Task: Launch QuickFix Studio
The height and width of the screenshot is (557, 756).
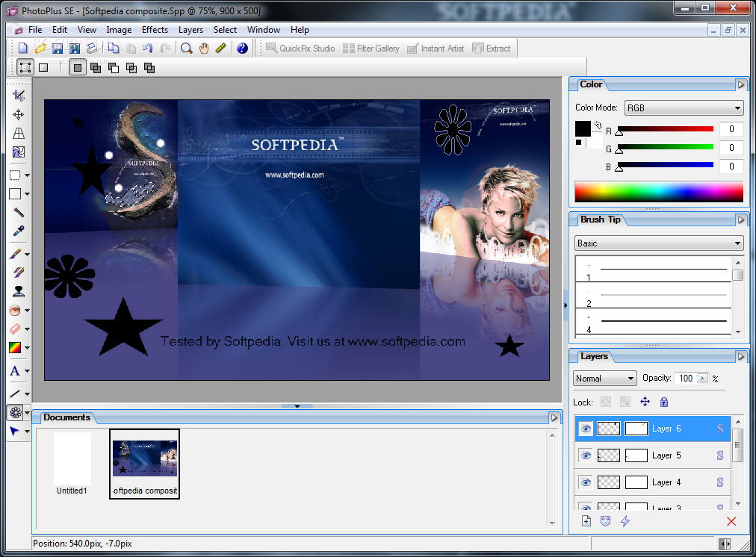Action: [x=300, y=49]
